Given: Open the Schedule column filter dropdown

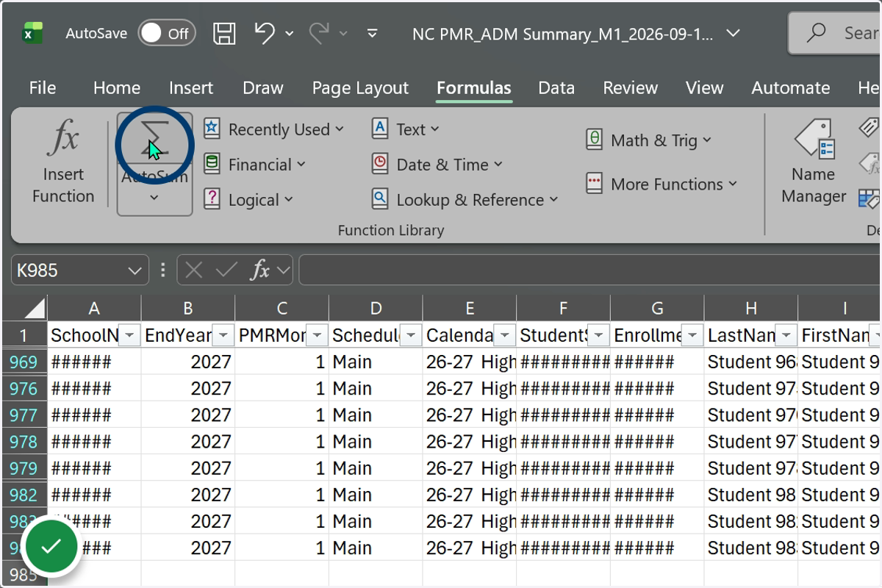Looking at the screenshot, I should tap(411, 336).
